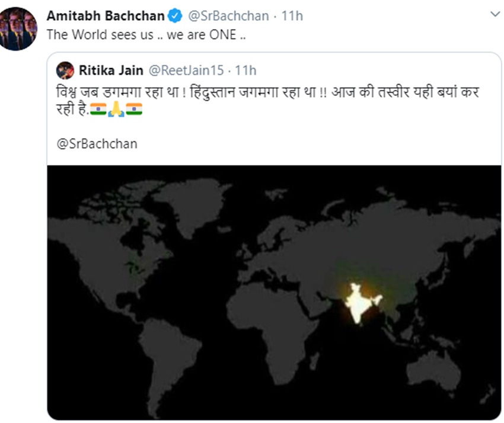Viewport: 504px width, 423px height.
Task: Click Ritika Jain's small avatar
Action: [65, 70]
